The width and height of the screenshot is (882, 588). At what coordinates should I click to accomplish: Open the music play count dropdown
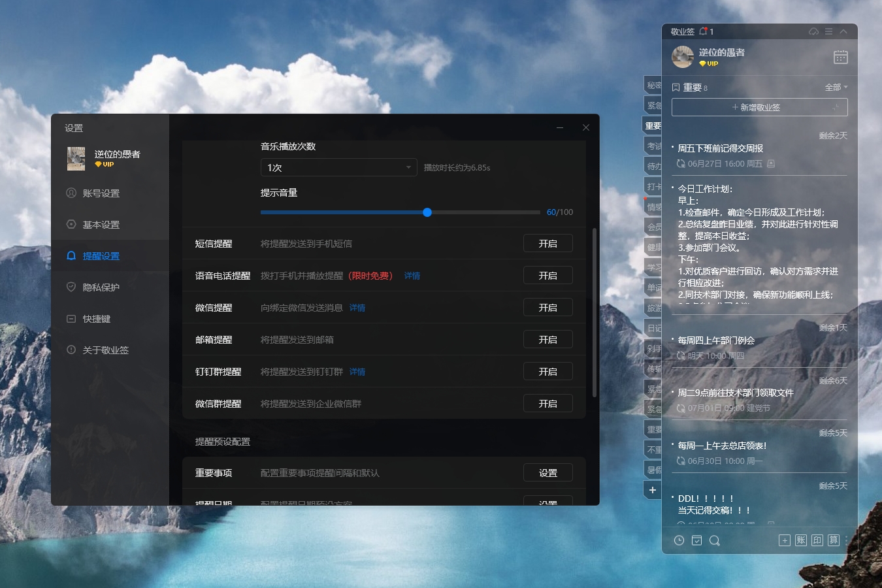(x=338, y=168)
